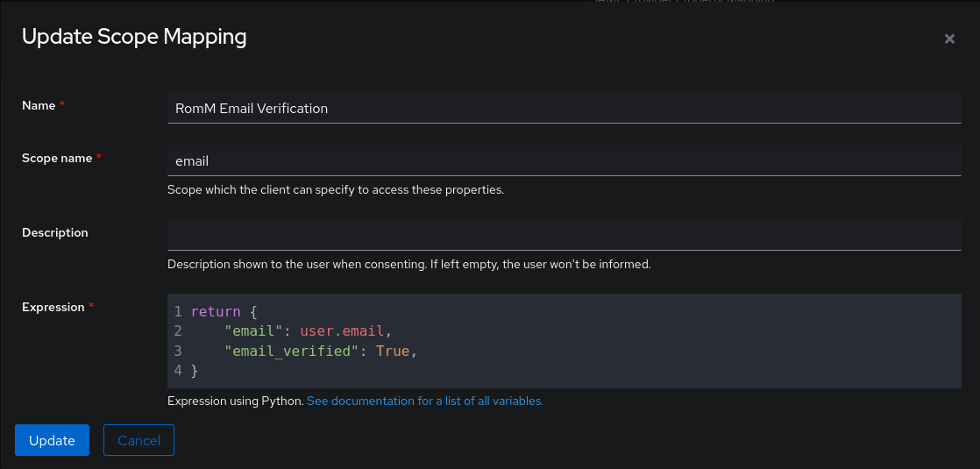
Task: Click the empty Description field
Action: pyautogui.click(x=564, y=234)
